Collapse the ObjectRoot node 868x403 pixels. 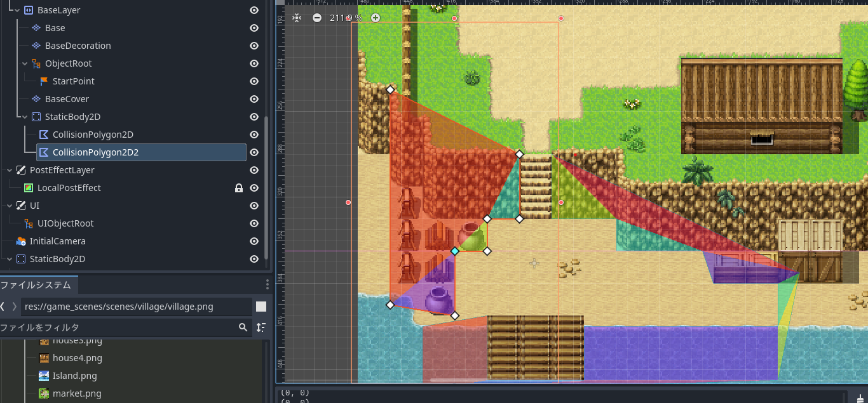tap(25, 63)
